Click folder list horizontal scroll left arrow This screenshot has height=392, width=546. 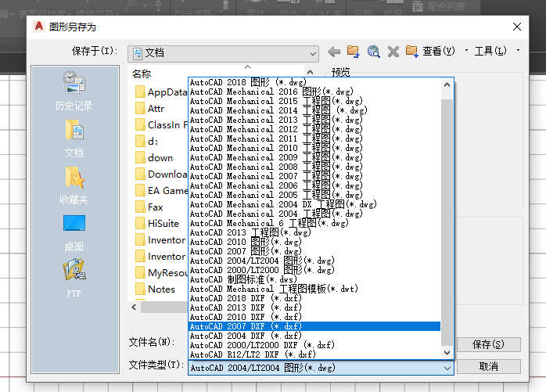point(134,307)
